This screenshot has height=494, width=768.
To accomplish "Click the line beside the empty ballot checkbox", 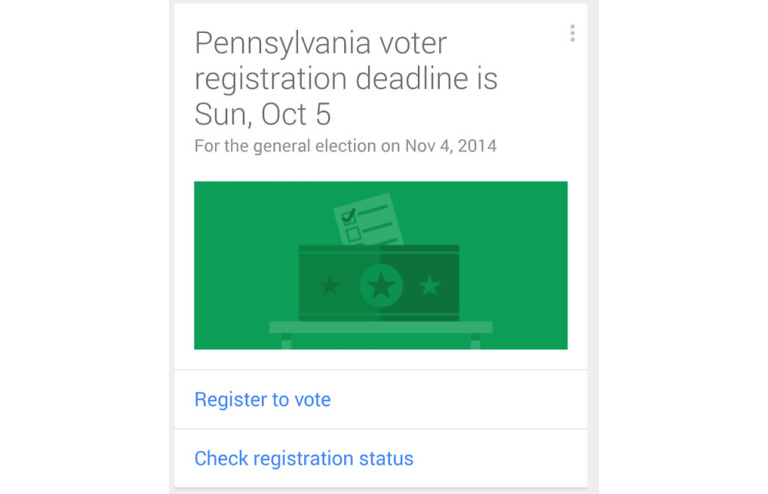I will 378,229.
